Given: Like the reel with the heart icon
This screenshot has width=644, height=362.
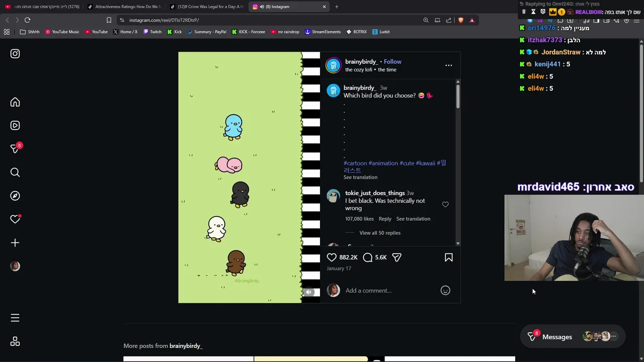Looking at the screenshot, I should [332, 257].
